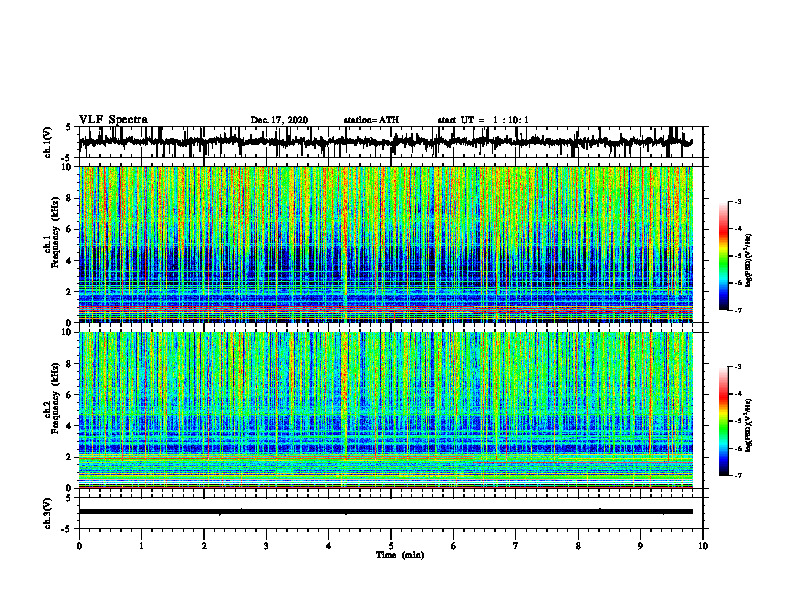
Task: Click the ch.2 "Frequency (kHz)" axis label
Action: tap(55, 398)
